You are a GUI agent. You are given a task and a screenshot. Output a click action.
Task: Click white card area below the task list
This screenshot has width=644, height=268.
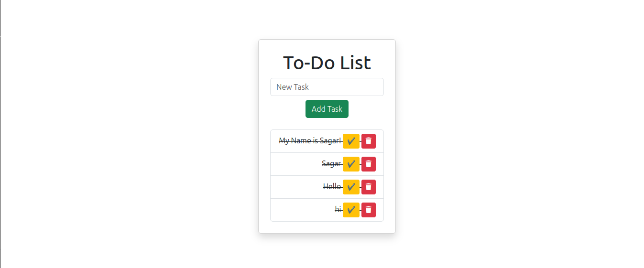click(x=327, y=227)
